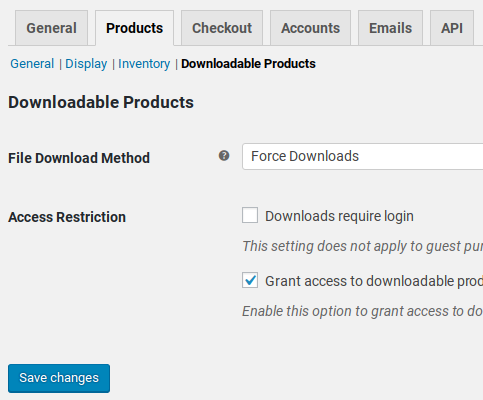This screenshot has width=483, height=400.
Task: Select Downloadable Products sub-section
Action: 248,64
